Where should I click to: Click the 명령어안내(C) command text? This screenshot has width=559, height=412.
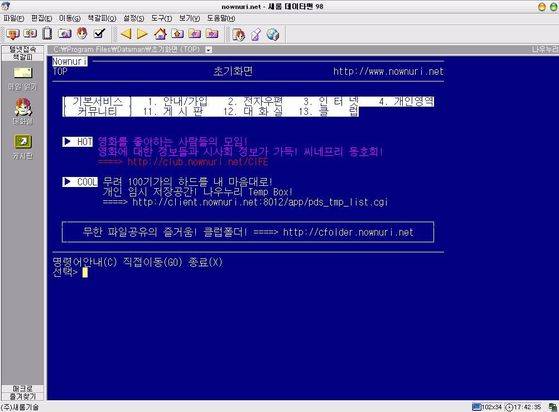pos(85,262)
